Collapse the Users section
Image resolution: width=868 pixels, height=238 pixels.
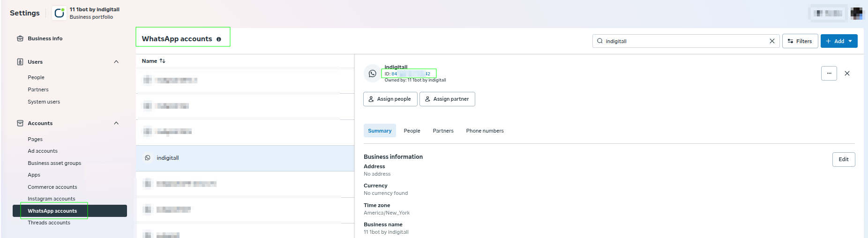[116, 62]
